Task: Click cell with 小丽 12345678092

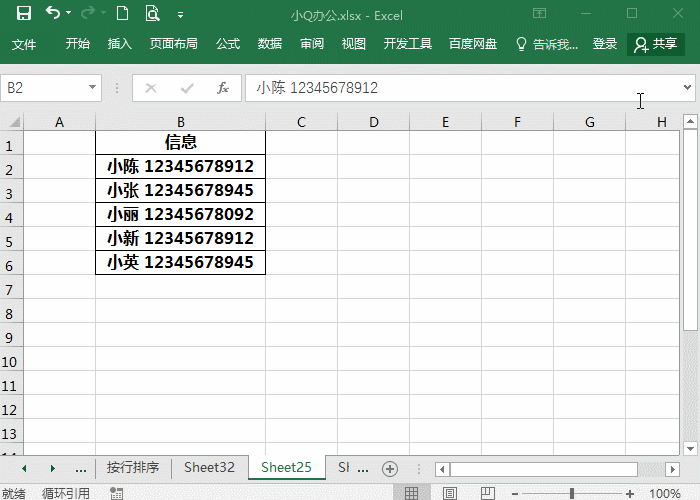Action: (180, 215)
